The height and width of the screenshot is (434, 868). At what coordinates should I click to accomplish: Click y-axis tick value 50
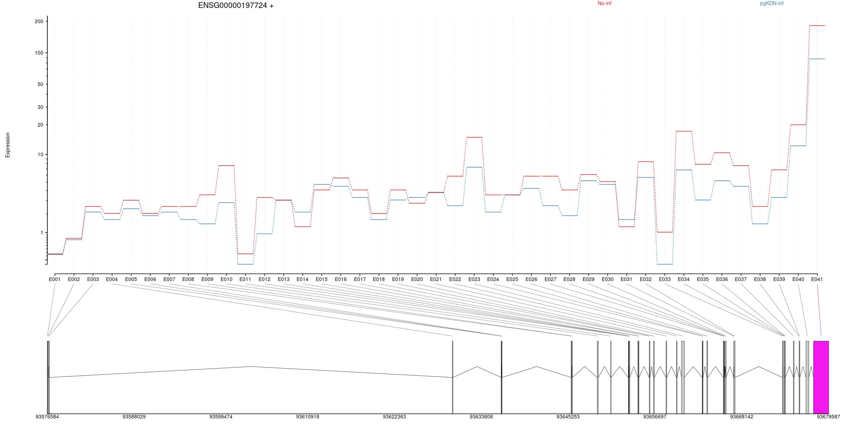40,84
